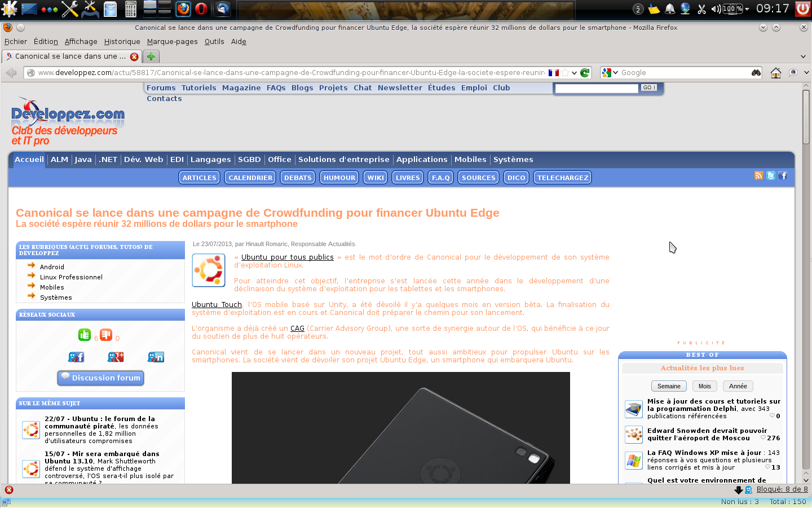This screenshot has height=508, width=812.
Task: Click the three colored dots activities icon
Action: point(50,10)
